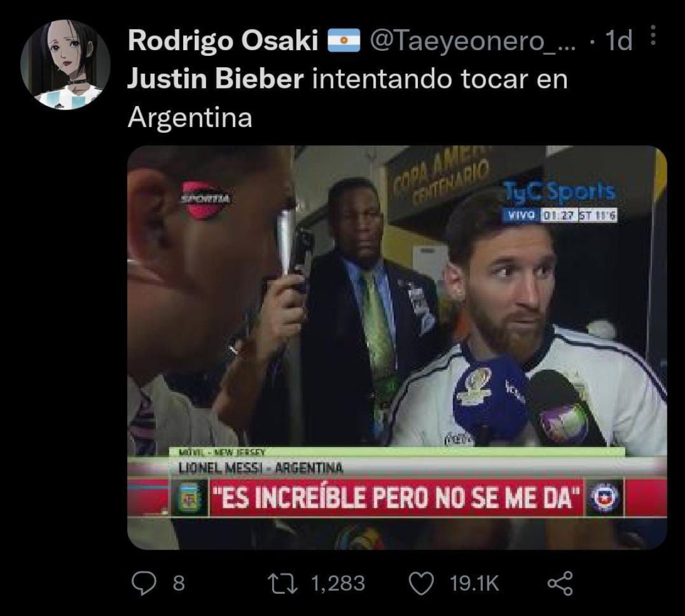The width and height of the screenshot is (685, 616).
Task: Open the @Taeyeonero_ handle link
Action: (x=474, y=40)
